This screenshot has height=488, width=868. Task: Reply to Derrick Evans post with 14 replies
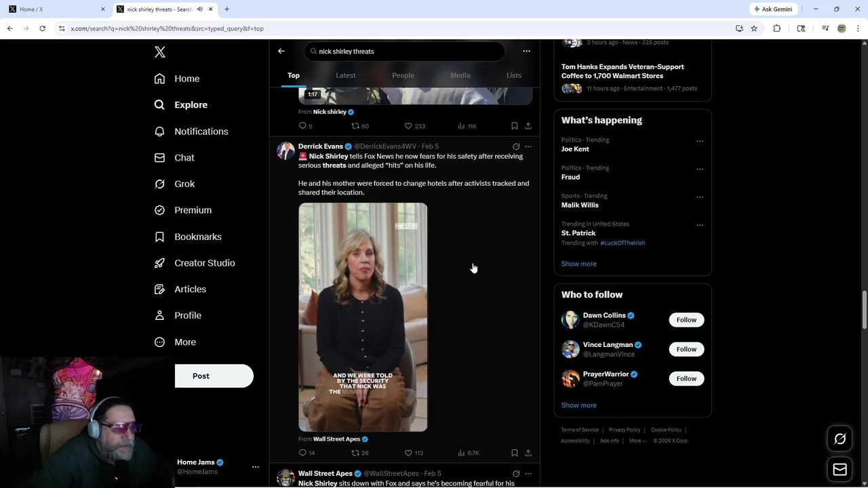pyautogui.click(x=307, y=453)
